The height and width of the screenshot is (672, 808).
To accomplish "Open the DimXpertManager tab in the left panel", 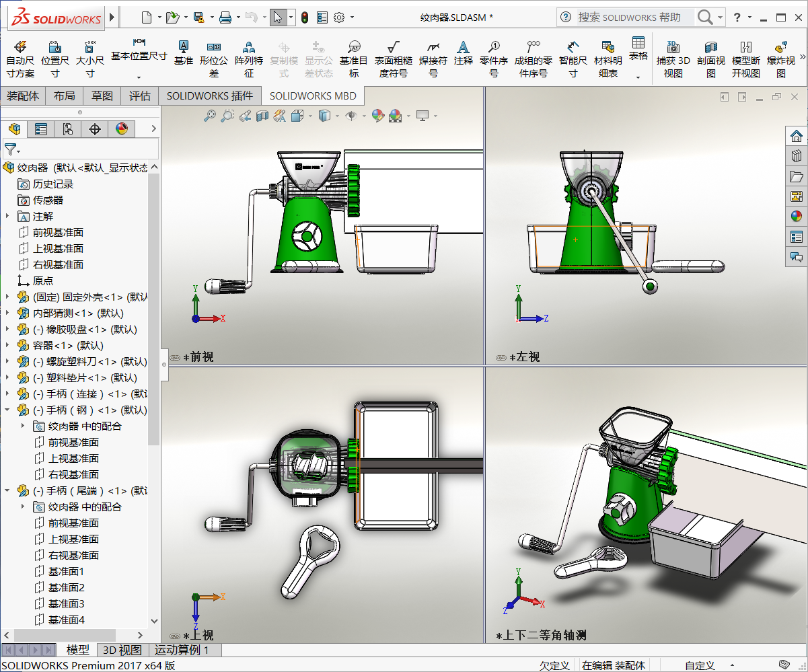I will pos(95,129).
